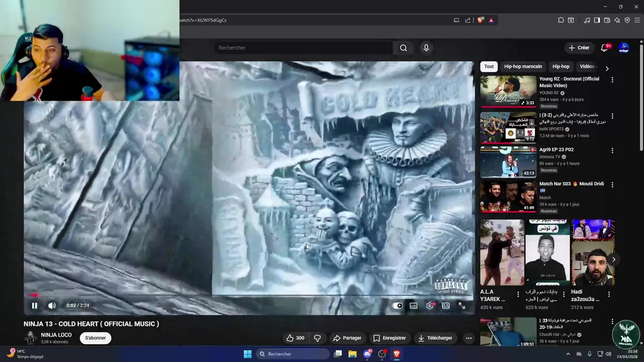Show next shorts with arrow
The image size is (644, 362).
coord(613,259)
